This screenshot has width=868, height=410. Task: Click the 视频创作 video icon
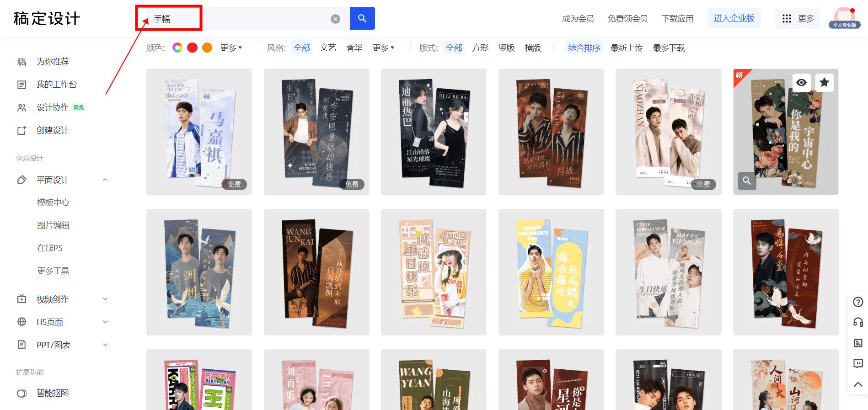pyautogui.click(x=21, y=299)
